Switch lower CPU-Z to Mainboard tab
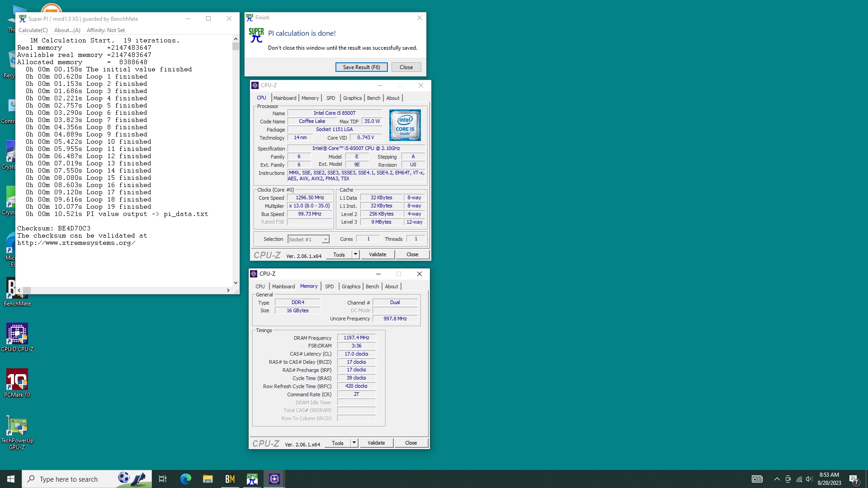Viewport: 868px width, 488px height. coord(283,286)
